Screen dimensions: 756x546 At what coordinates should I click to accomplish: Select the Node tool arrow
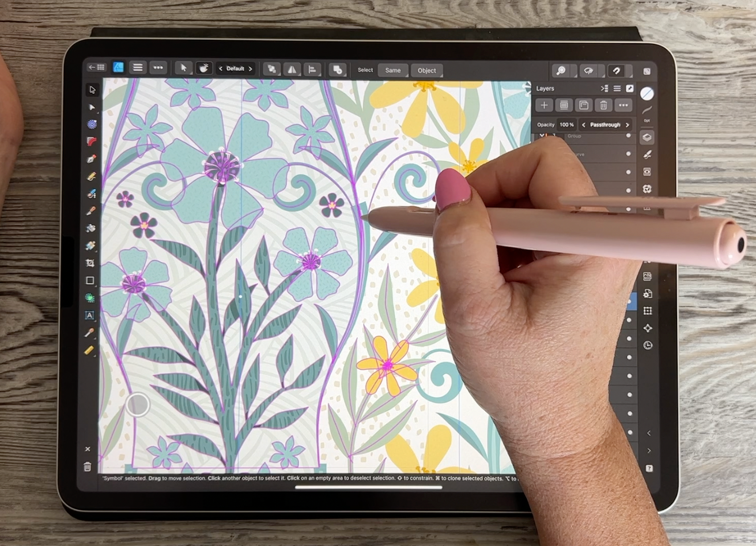(x=91, y=107)
